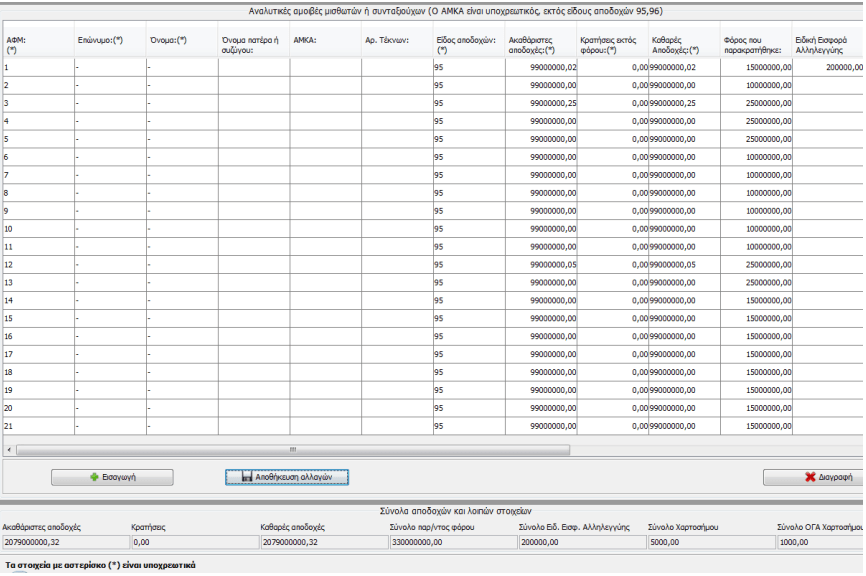866x576 pixels.
Task: Click the Όνομα πατέρα ή συζύγου cell in row 2
Action: tap(254, 85)
